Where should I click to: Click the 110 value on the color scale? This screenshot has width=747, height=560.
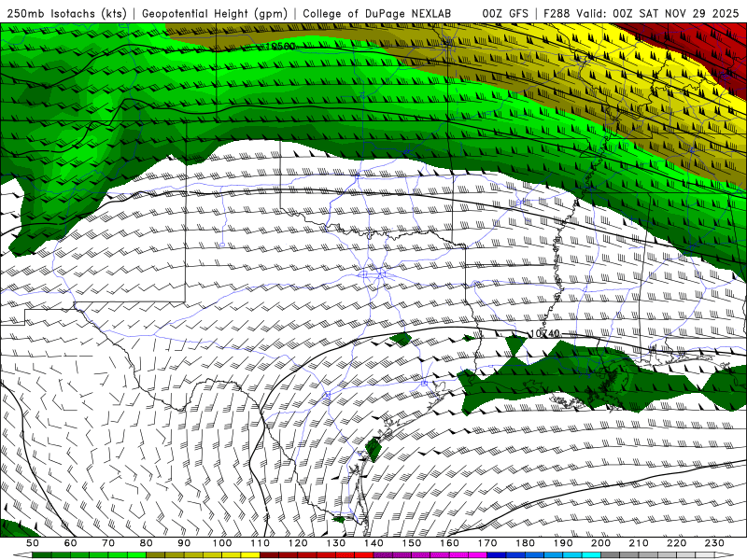pyautogui.click(x=261, y=543)
